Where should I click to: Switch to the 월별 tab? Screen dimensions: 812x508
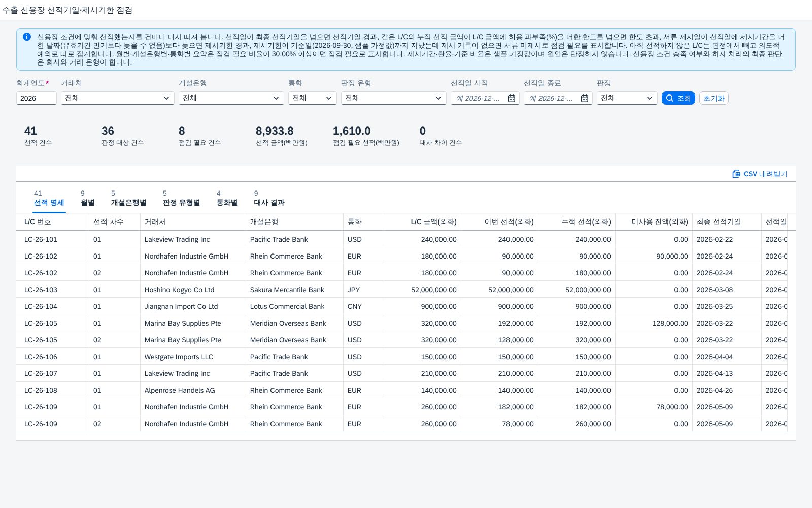point(87,198)
